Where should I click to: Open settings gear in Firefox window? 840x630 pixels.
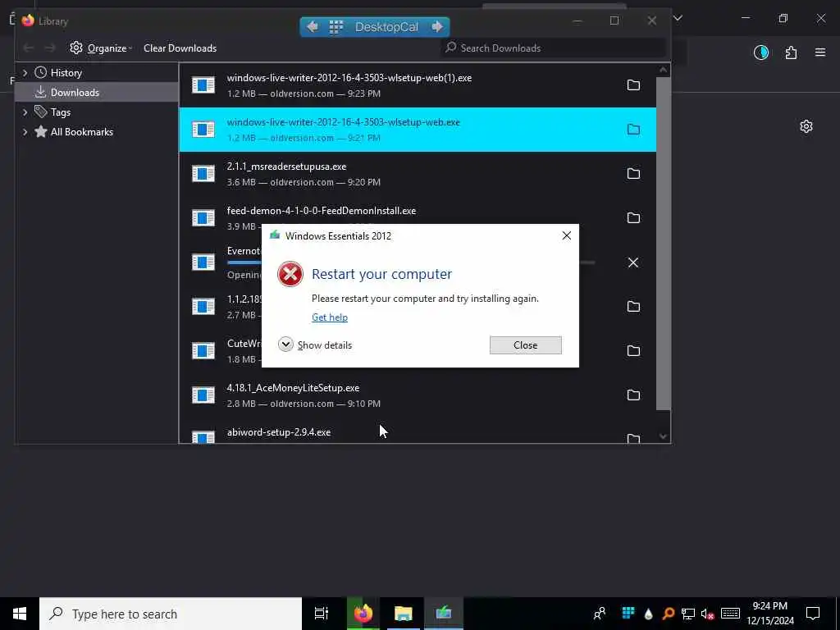806,126
